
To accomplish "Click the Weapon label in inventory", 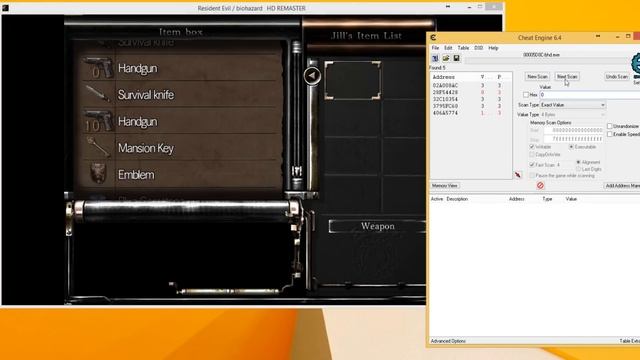I will (378, 226).
